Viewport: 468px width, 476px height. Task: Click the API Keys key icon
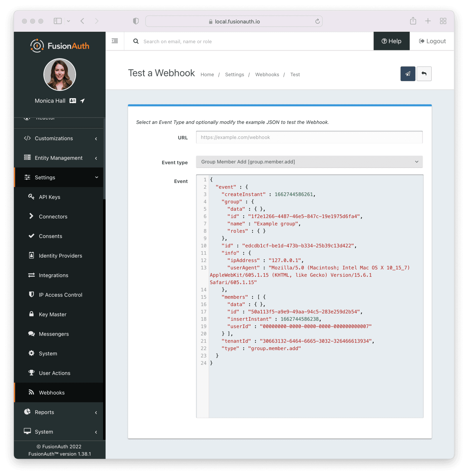pos(31,196)
